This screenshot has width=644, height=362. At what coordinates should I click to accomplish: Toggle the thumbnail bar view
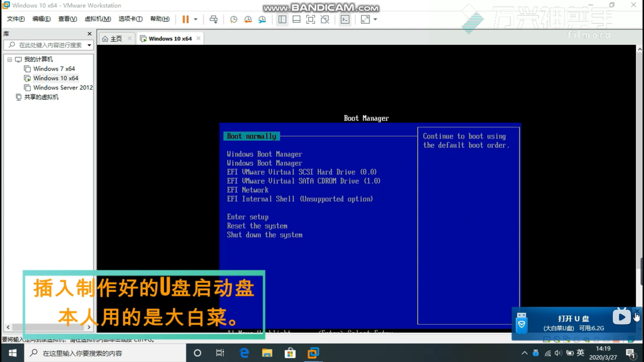pyautogui.click(x=297, y=19)
